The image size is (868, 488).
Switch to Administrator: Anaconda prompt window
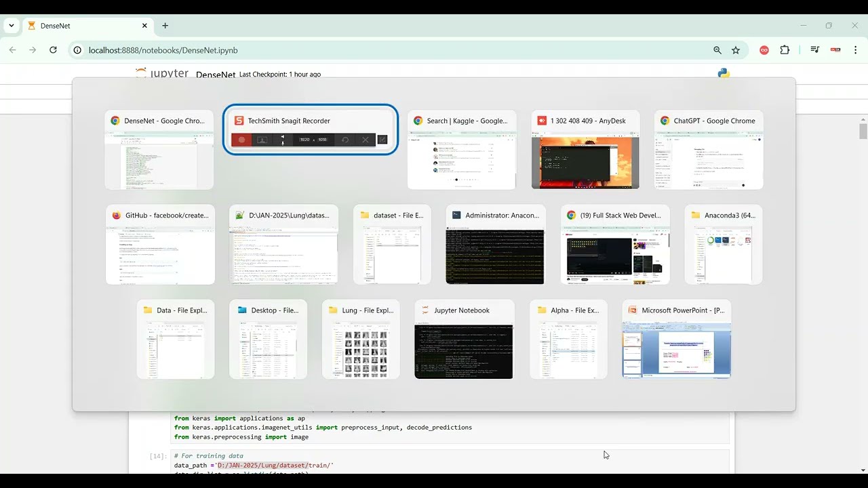click(496, 245)
